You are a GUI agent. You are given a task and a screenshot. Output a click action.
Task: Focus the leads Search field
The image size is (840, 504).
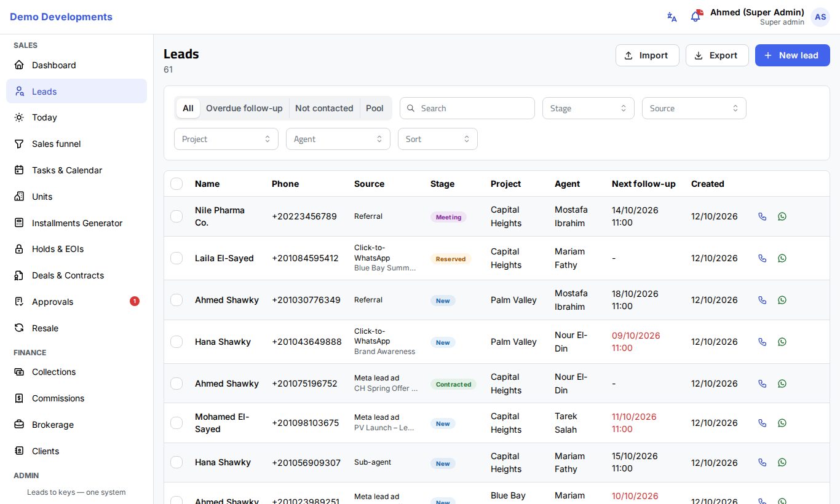click(467, 108)
